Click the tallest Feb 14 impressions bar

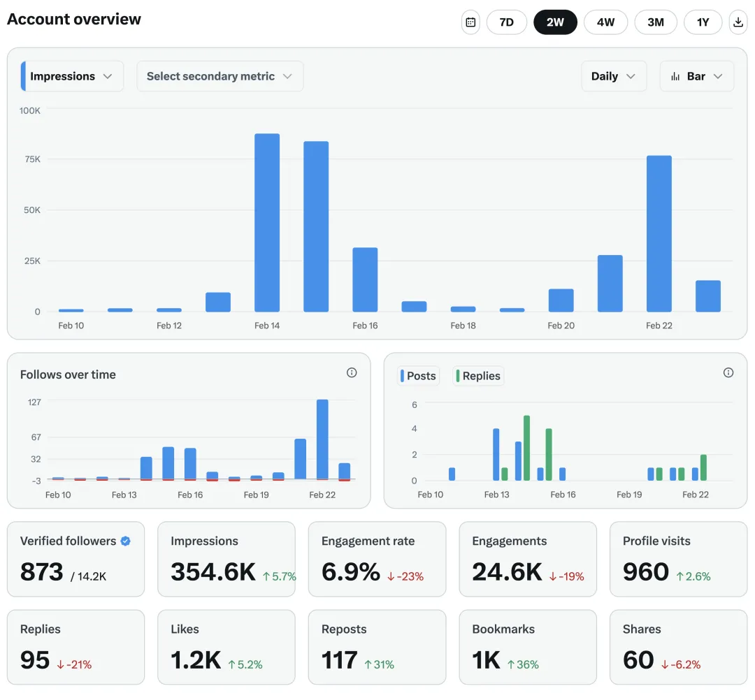click(x=267, y=220)
